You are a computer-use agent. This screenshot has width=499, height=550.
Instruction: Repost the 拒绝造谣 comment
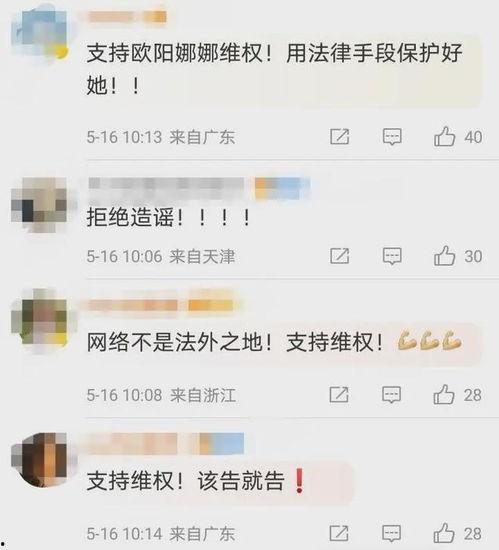point(339,256)
